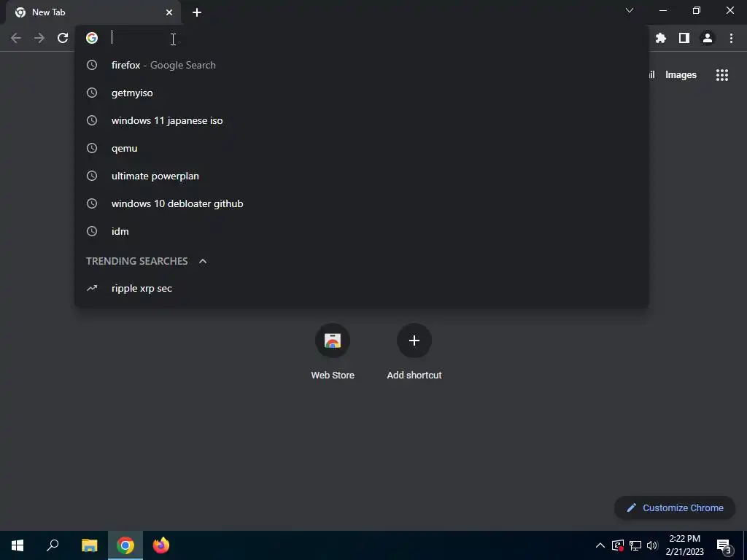Toggle the Chrome side panel icon
Viewport: 747px width, 560px height.
pyautogui.click(x=684, y=38)
